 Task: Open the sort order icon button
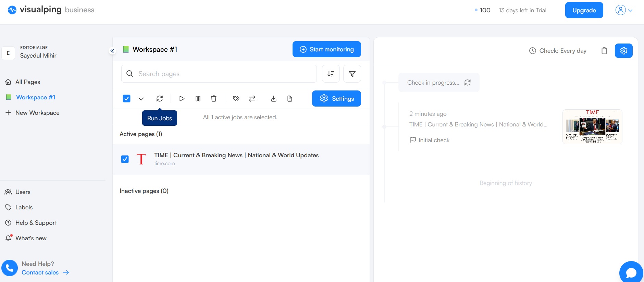[x=331, y=74]
